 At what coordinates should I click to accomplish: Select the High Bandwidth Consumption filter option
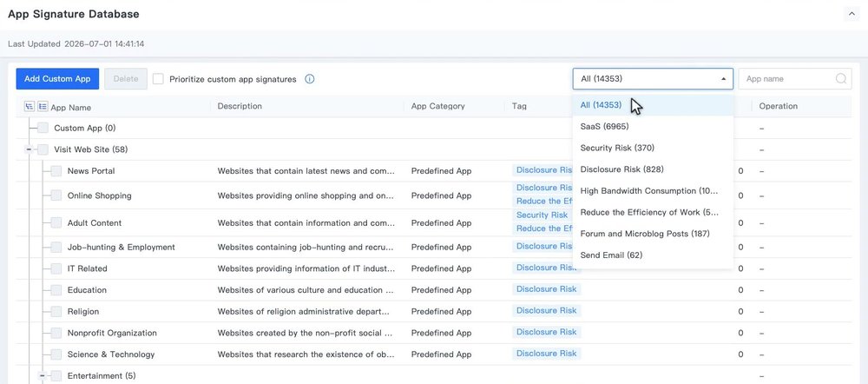[653, 190]
